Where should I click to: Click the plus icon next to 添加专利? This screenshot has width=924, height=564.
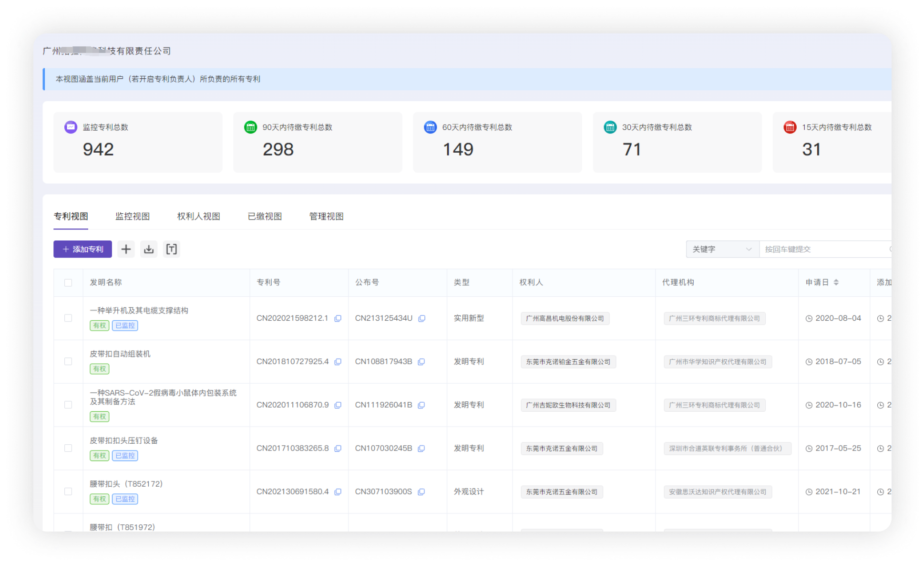click(126, 249)
